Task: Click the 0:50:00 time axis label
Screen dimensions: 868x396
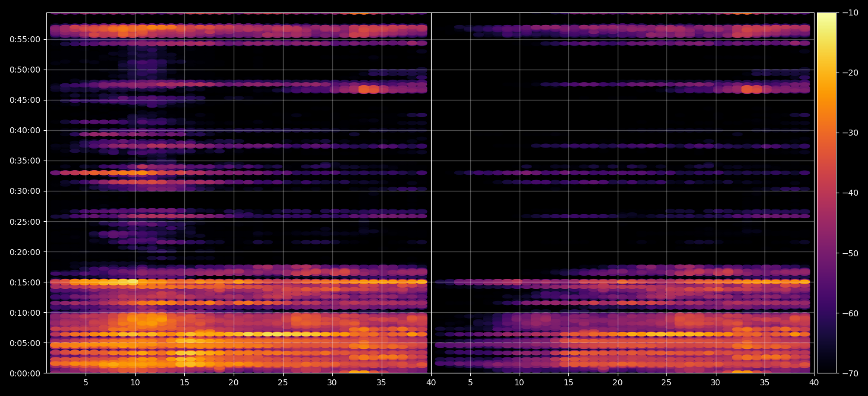Action: [x=25, y=70]
